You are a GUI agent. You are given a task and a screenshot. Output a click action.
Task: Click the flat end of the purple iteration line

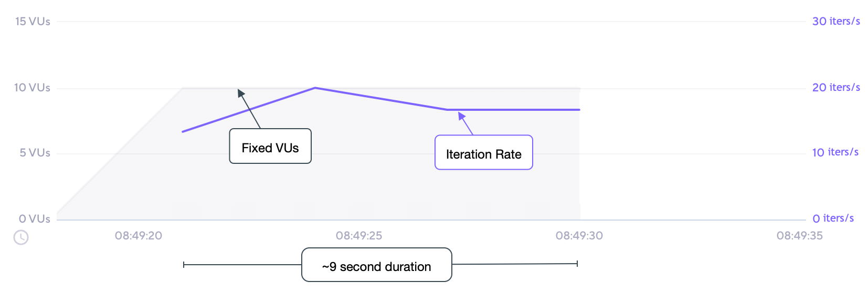coord(578,110)
